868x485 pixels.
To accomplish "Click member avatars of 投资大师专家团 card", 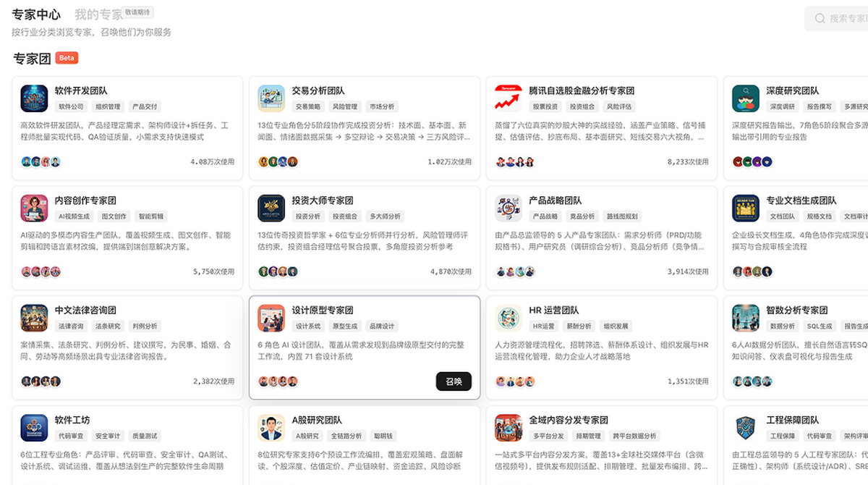I will tap(278, 271).
